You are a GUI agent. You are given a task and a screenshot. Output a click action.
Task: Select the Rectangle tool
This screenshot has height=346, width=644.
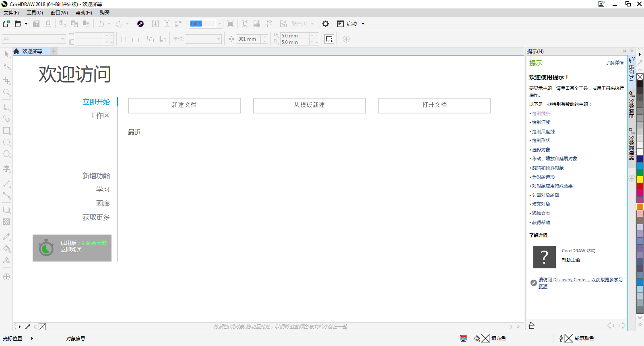(x=6, y=131)
